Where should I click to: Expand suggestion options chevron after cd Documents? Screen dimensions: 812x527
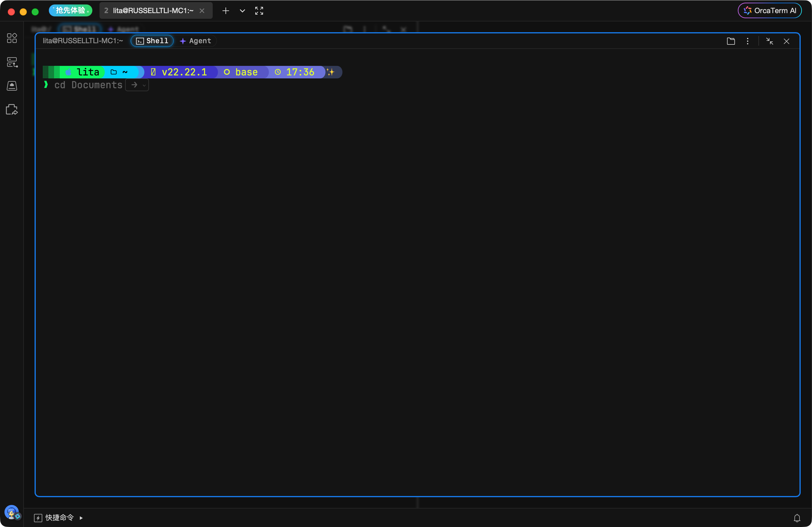click(144, 85)
